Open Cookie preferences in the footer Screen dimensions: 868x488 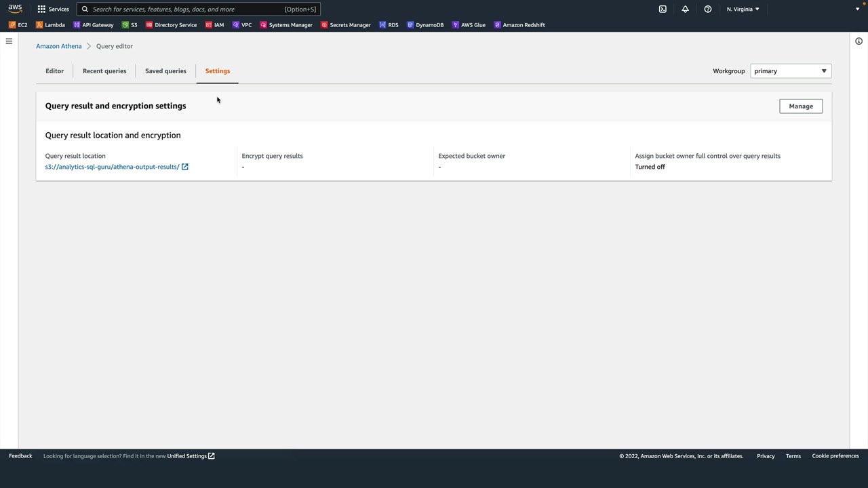835,456
